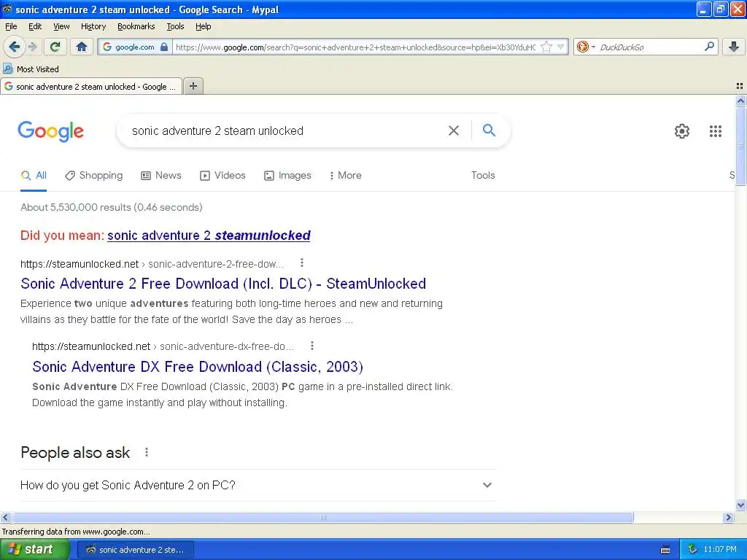Image resolution: width=747 pixels, height=560 pixels.
Task: Bookmark this page with the star icon
Action: [x=546, y=47]
